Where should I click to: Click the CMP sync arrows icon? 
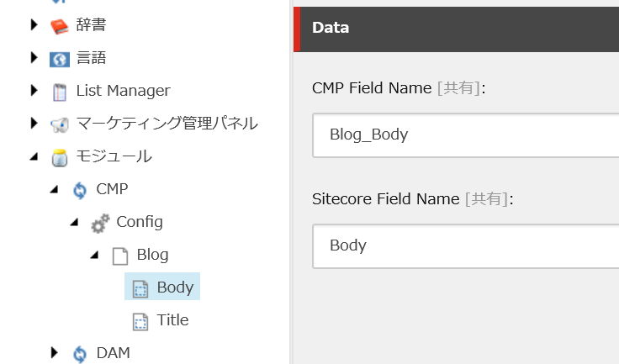80,190
